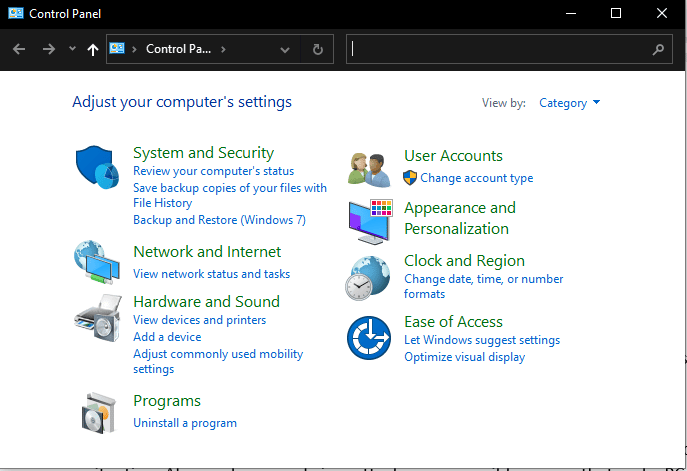Screen dimensions: 687x471
Task: Click Change account type link
Action: [x=476, y=178]
